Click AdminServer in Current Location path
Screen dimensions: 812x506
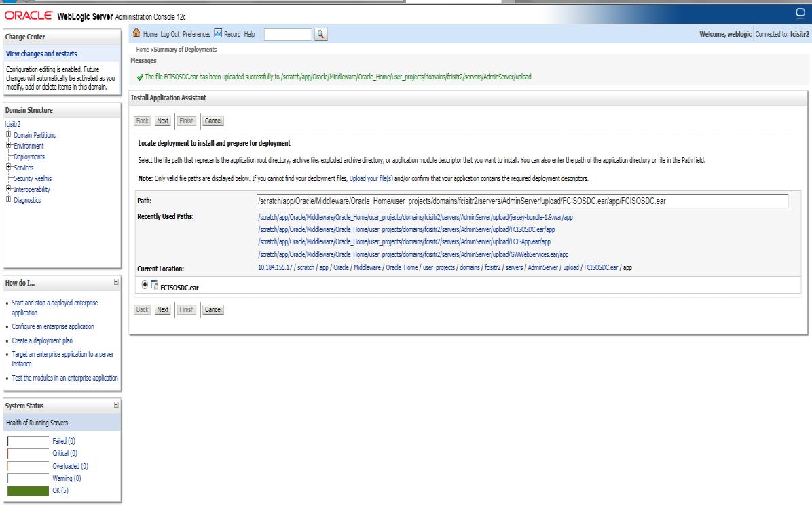click(542, 267)
